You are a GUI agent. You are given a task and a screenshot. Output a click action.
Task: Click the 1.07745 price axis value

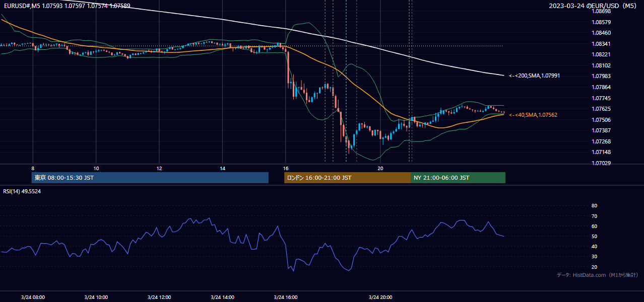pos(601,98)
